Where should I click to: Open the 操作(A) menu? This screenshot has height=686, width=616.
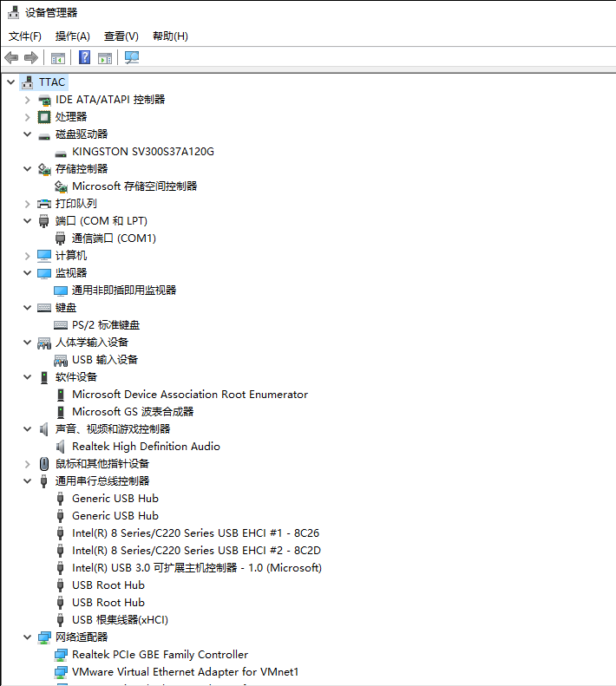coord(73,36)
